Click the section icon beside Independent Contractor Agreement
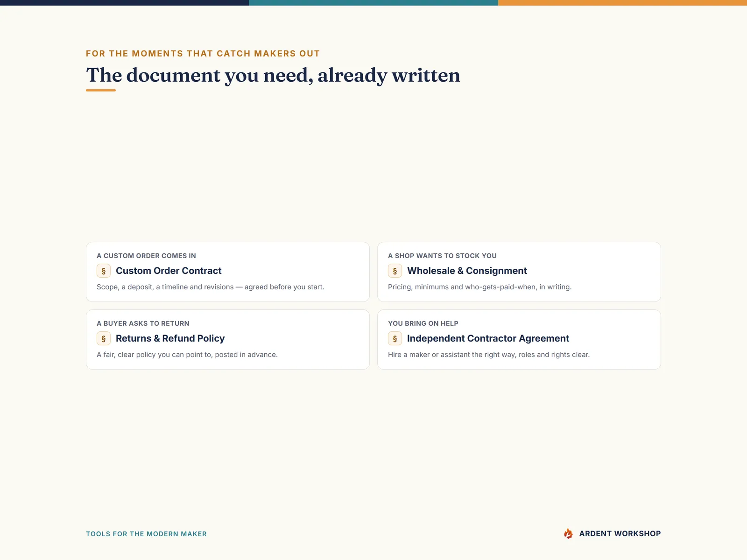Screen dimensions: 747x560 coord(395,338)
